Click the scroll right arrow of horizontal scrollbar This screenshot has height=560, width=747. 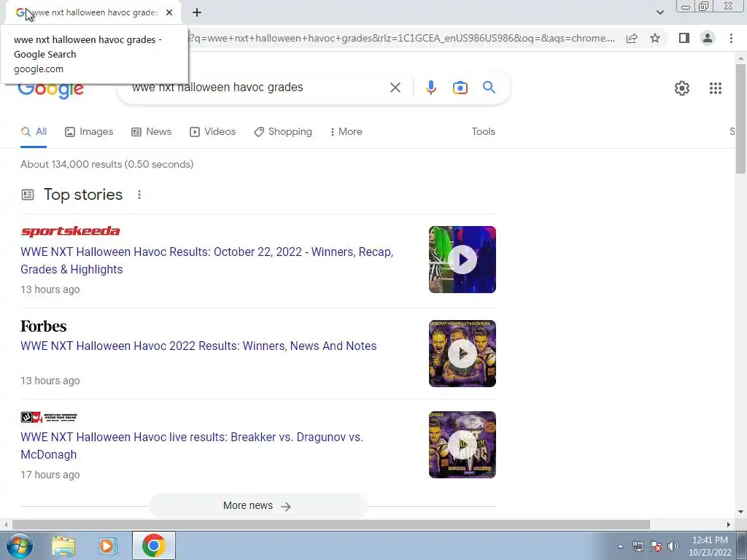(729, 524)
